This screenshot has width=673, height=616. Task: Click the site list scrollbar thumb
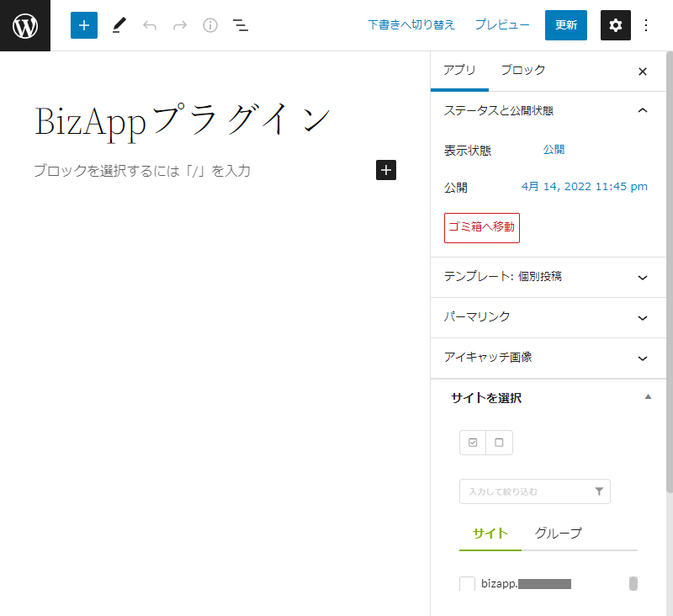click(633, 584)
